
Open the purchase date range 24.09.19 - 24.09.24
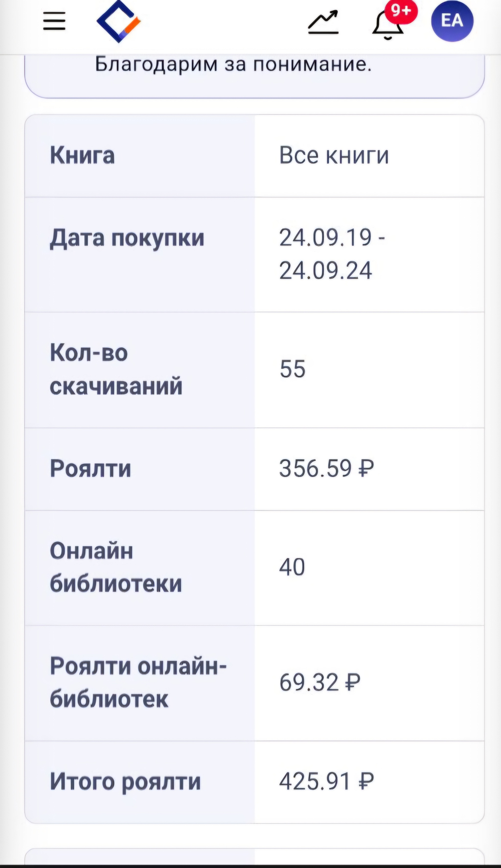332,254
